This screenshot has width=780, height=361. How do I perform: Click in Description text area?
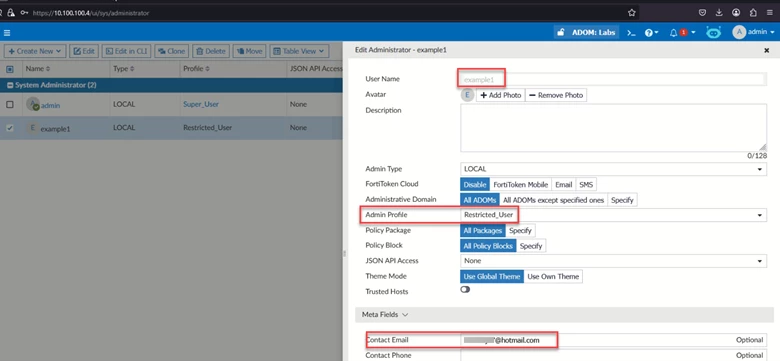point(613,128)
